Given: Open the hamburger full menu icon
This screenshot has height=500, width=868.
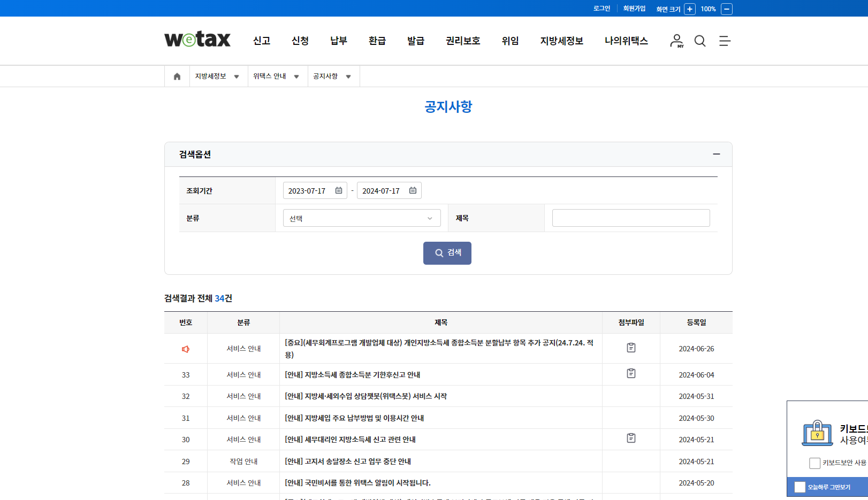Looking at the screenshot, I should tap(725, 41).
